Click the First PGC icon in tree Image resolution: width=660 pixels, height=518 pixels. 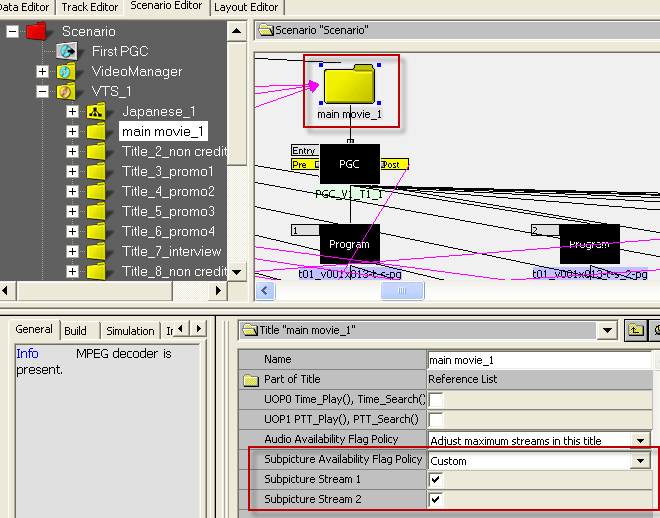click(67, 51)
